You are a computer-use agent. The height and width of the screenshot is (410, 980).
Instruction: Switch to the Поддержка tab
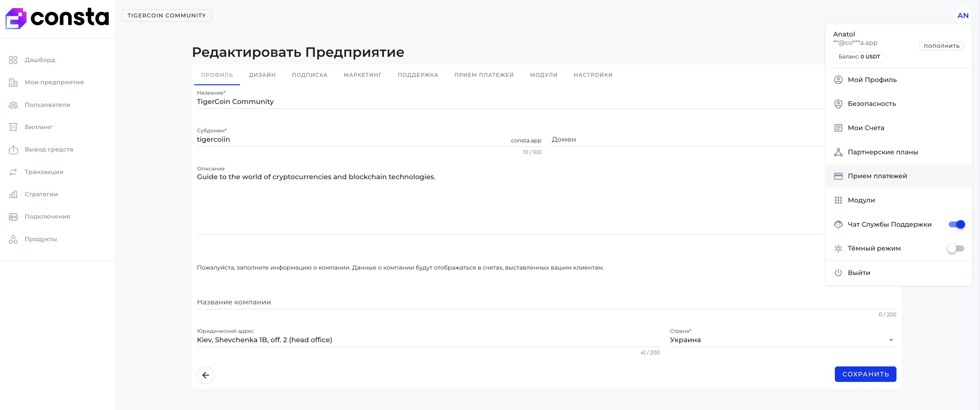pyautogui.click(x=418, y=75)
